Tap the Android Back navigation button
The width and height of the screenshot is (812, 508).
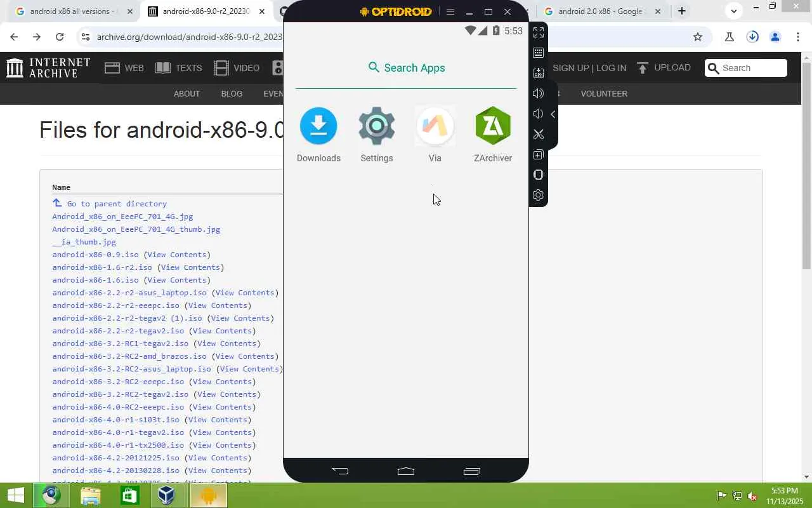tap(340, 471)
